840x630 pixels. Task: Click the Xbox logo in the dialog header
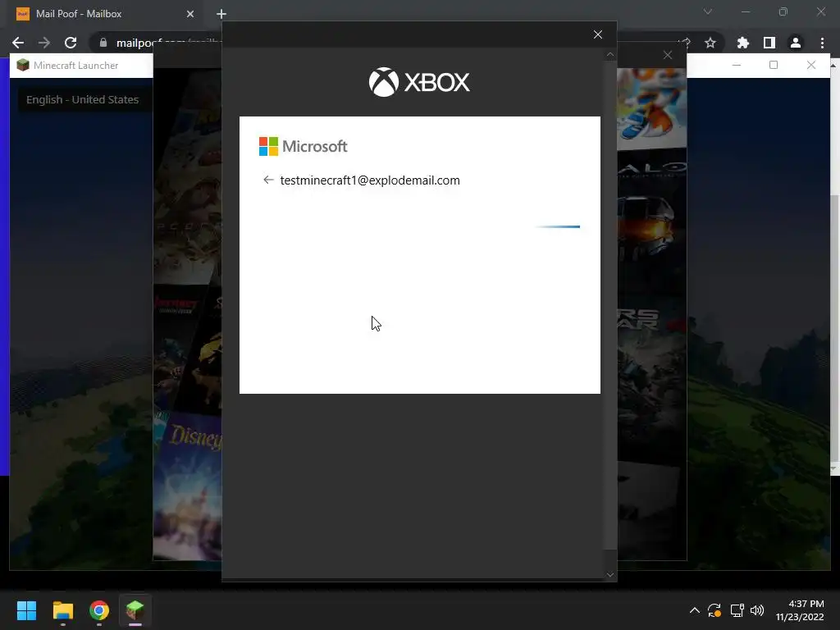419,82
